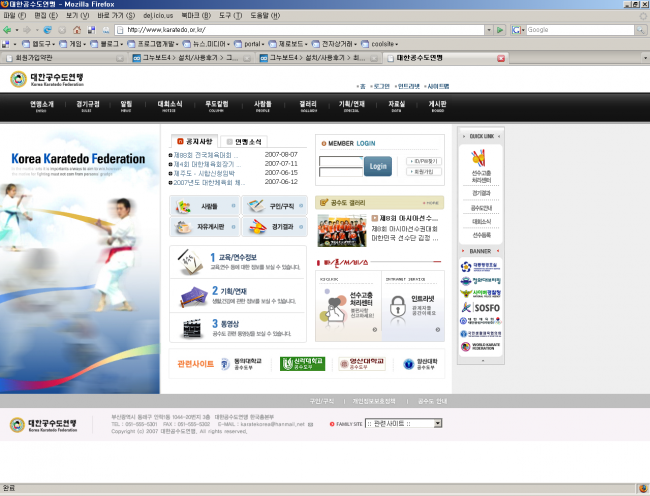Click the SOSFO banner logo
Screen dimensions: 650x496
click(x=481, y=307)
